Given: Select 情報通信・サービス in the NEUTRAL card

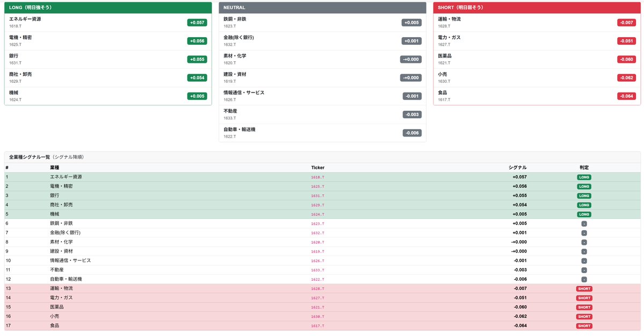Looking at the screenshot, I should click(244, 93).
